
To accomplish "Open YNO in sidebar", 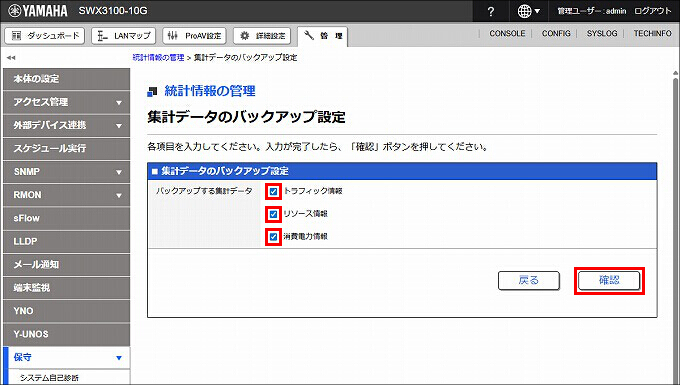I will click(x=66, y=311).
